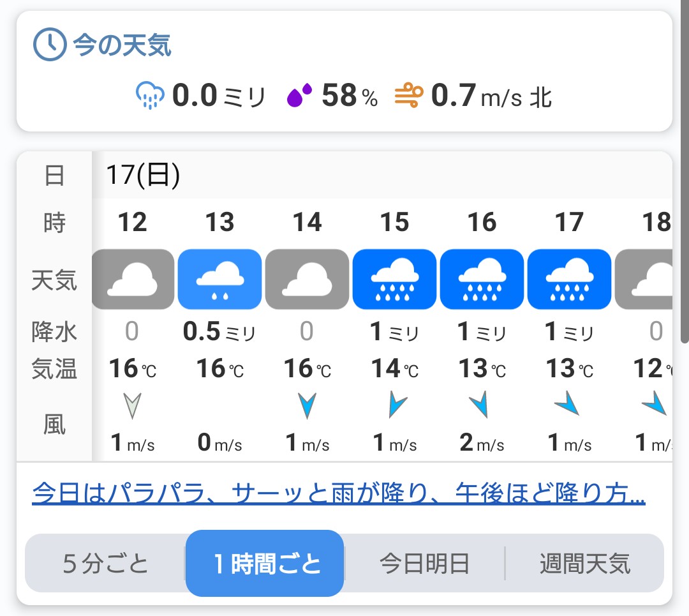The image size is (689, 616).
Task: Click the purple humidity droplet icon
Action: (x=299, y=96)
